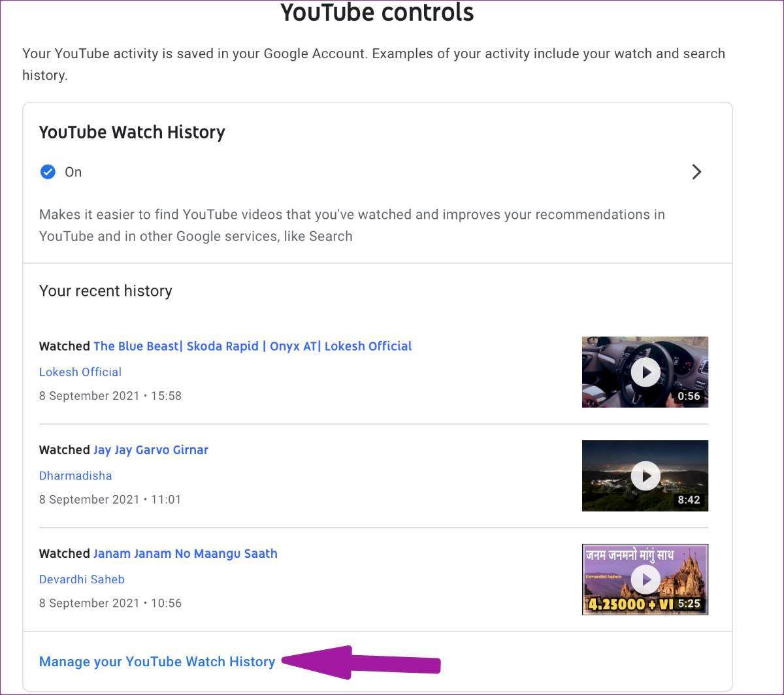Select timestamp 8 September 2021 10:56

coord(110,604)
